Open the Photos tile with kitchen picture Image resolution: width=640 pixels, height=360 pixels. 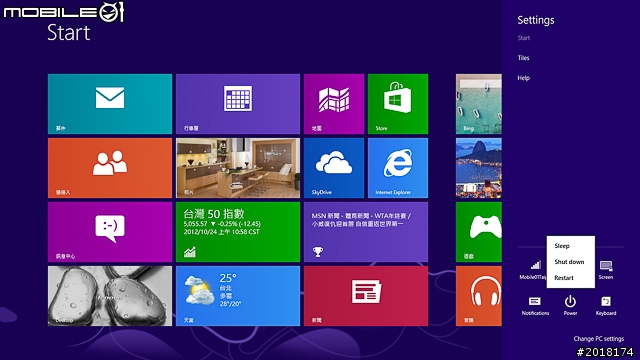click(238, 168)
